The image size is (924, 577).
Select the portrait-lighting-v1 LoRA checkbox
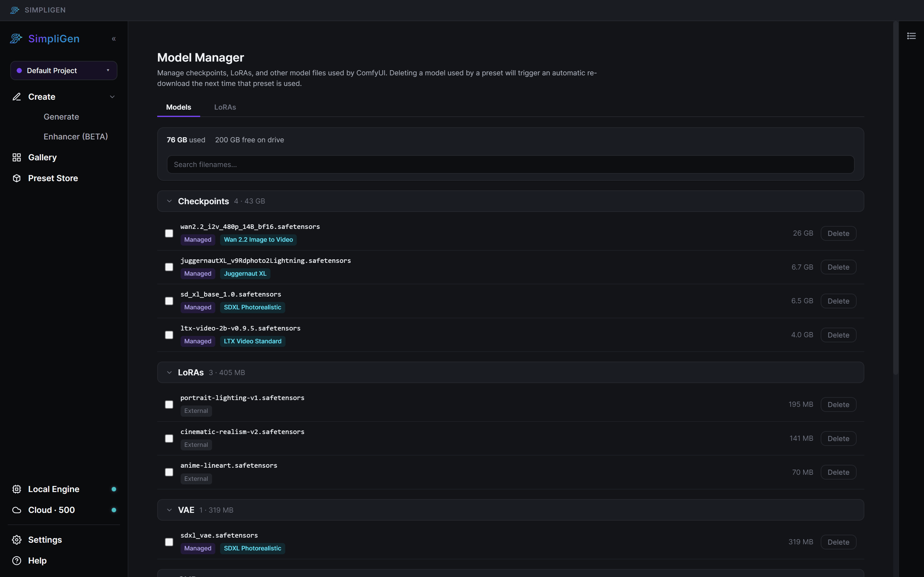(169, 405)
